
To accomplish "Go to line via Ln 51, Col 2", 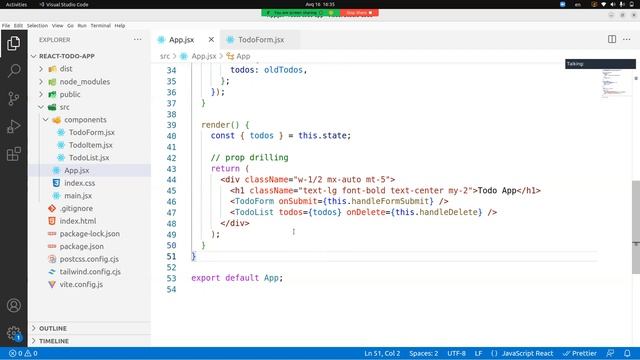I will point(382,353).
